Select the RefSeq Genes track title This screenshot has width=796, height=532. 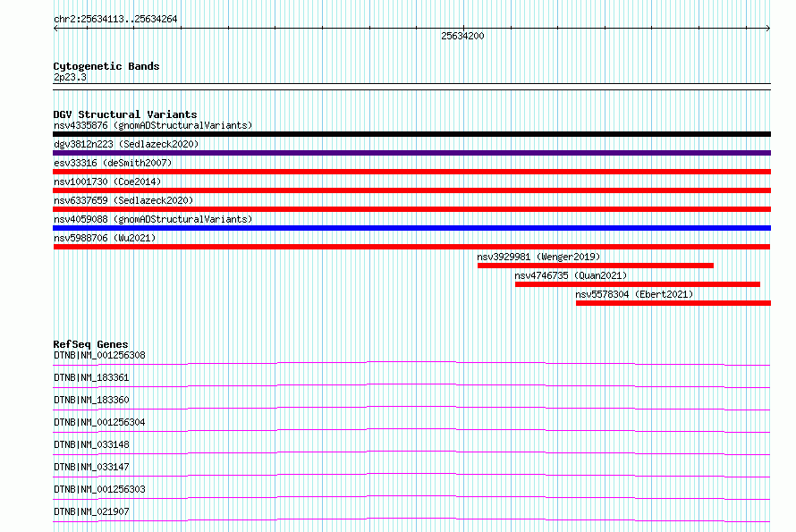[90, 344]
